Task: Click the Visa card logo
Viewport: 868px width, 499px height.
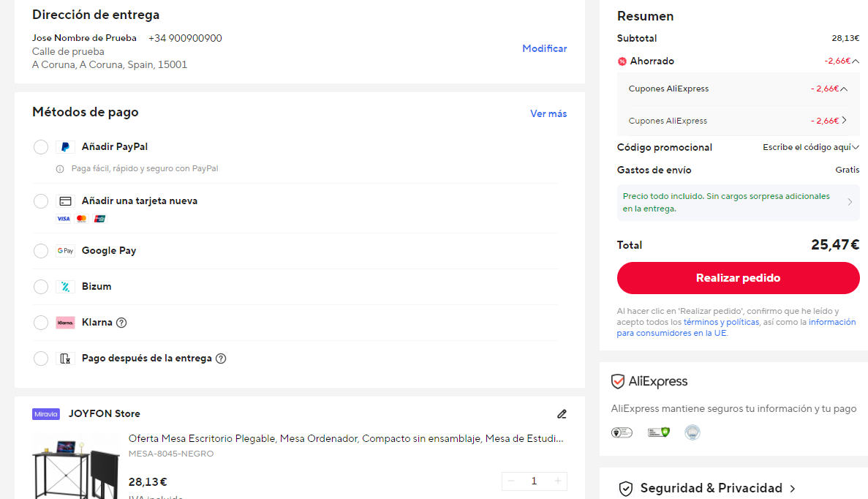Action: (64, 219)
